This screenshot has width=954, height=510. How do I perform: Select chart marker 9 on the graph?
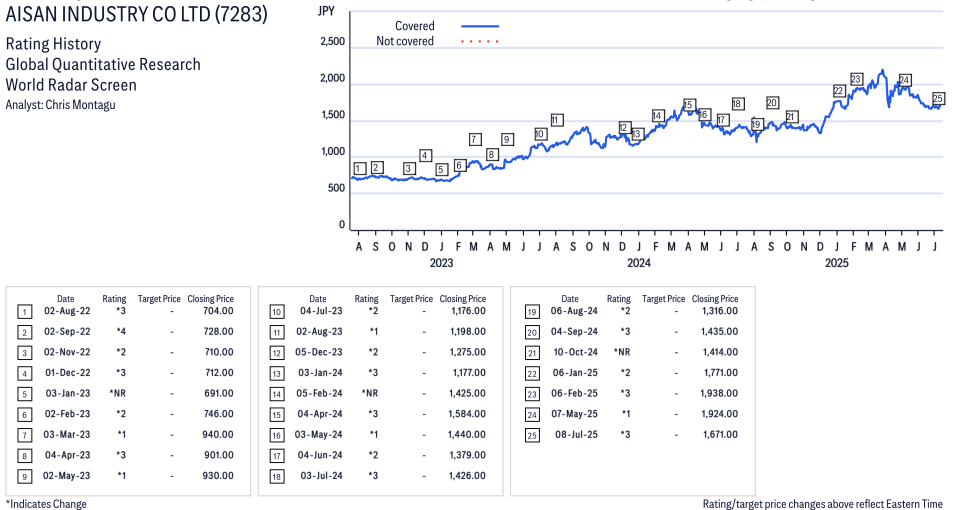click(507, 139)
